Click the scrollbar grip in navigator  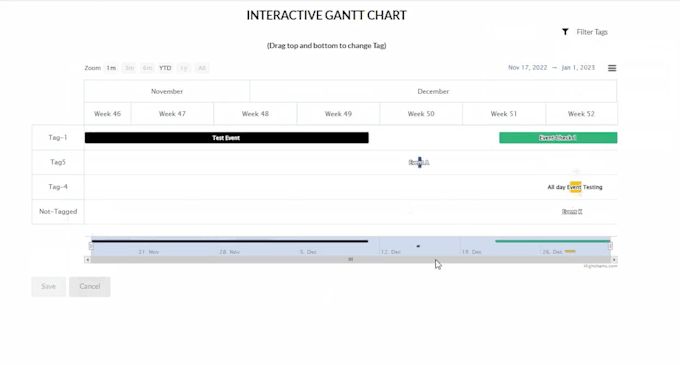tap(350, 260)
